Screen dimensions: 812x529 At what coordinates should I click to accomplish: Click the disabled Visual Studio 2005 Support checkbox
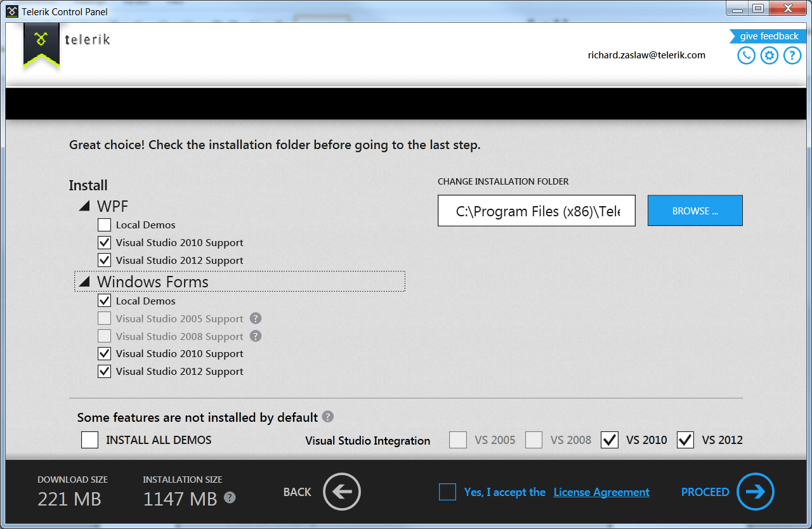pyautogui.click(x=105, y=318)
